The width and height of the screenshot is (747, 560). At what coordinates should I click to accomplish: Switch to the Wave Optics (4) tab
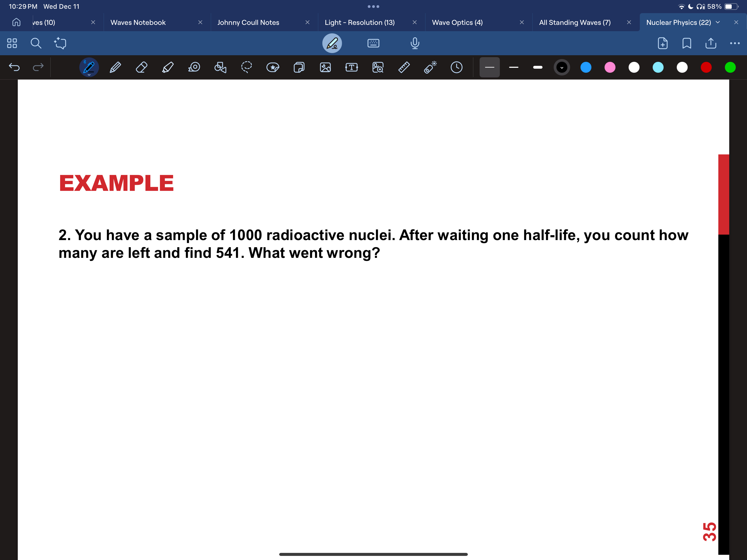tap(457, 22)
